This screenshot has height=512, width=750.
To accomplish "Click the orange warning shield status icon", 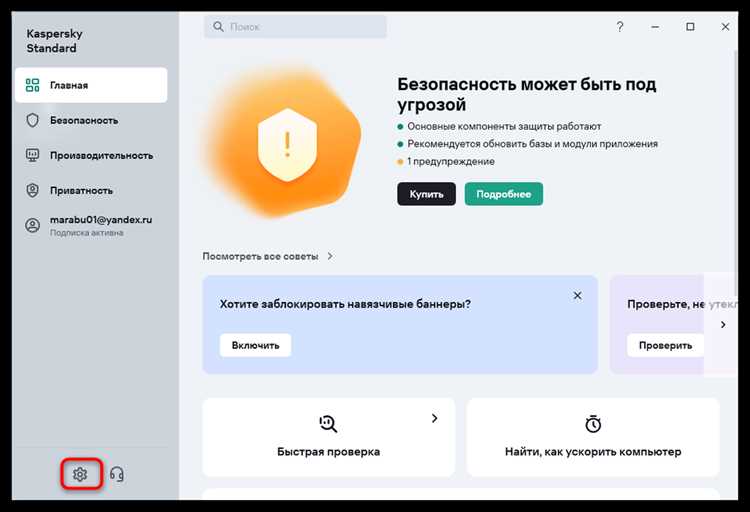I will (x=287, y=145).
